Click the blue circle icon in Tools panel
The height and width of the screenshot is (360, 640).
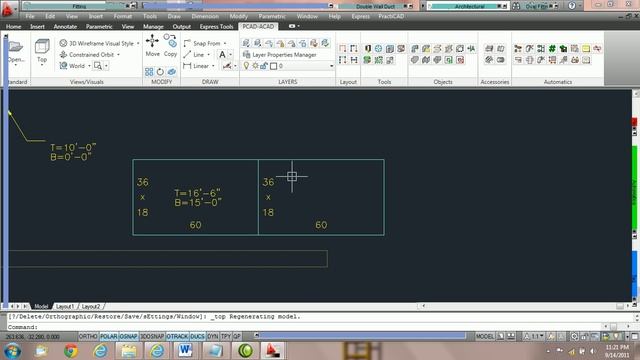pyautogui.click(x=378, y=49)
